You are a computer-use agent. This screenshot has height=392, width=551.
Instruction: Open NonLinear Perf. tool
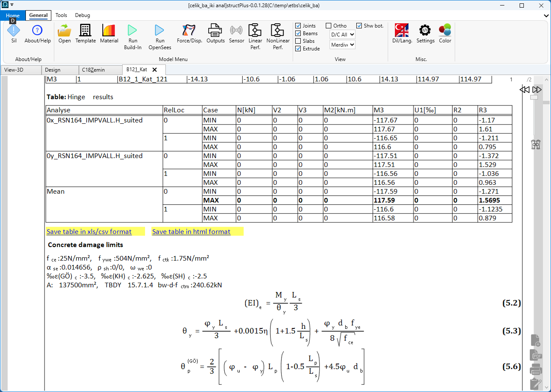[278, 36]
